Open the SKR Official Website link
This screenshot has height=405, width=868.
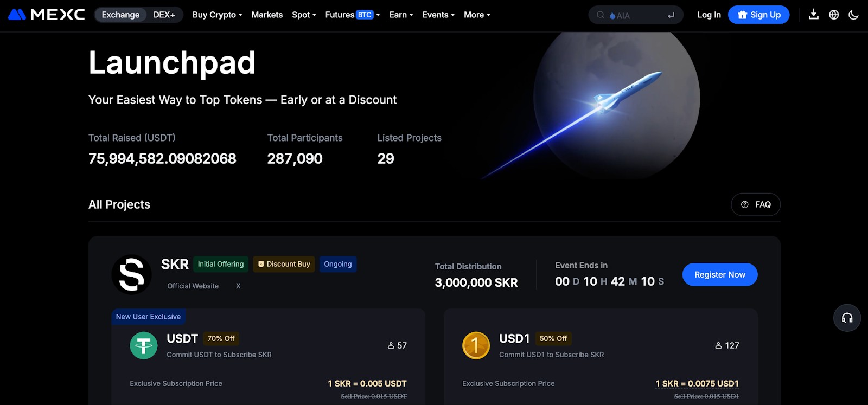(193, 286)
